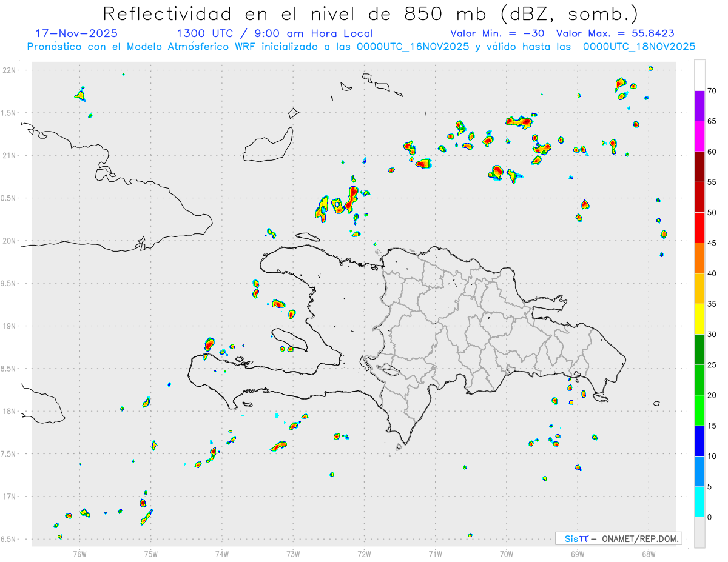Click the longitude label "68W"

tap(649, 554)
